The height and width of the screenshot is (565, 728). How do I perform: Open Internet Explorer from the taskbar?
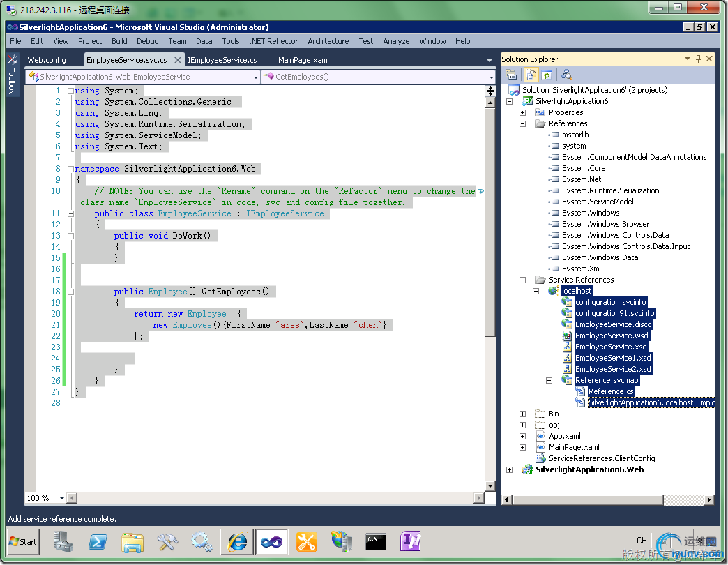[x=237, y=542]
